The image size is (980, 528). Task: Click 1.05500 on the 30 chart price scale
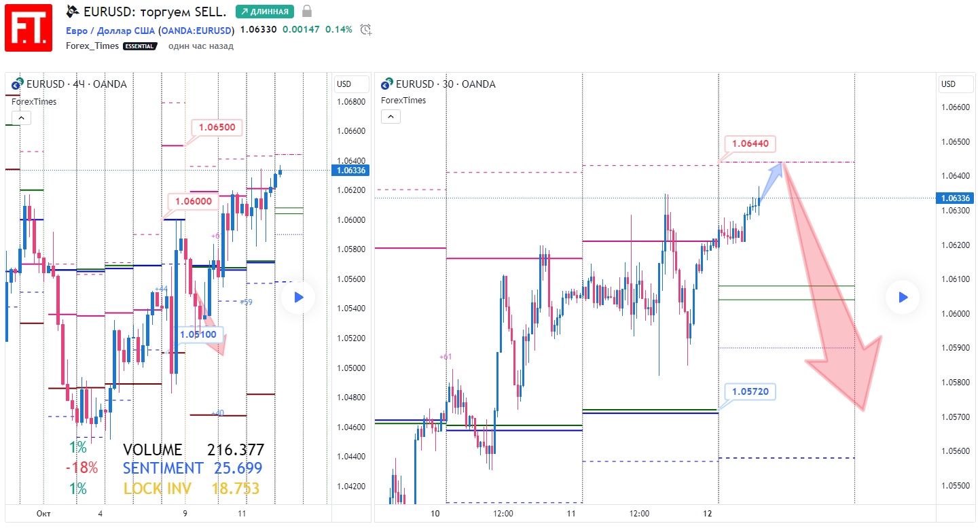pos(956,485)
